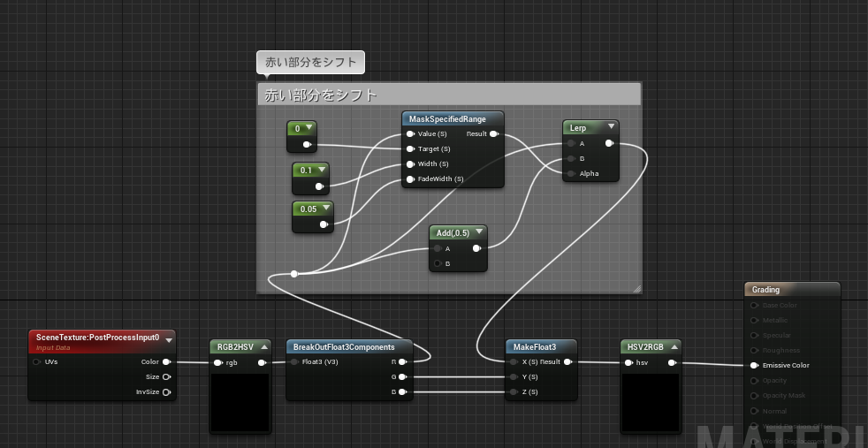This screenshot has width=868, height=448.
Task: Expand the constant 0 node arrow
Action: (x=308, y=128)
